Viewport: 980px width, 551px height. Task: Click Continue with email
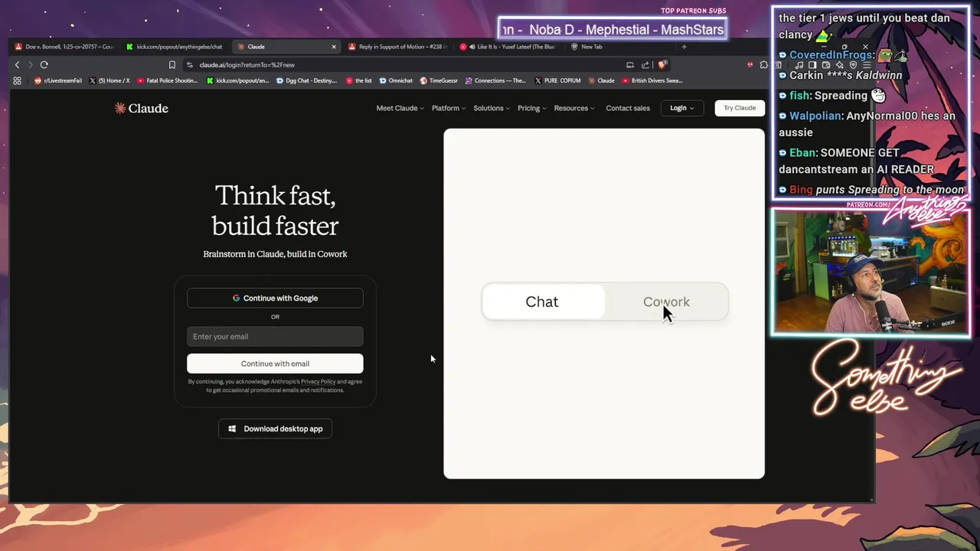(x=275, y=364)
